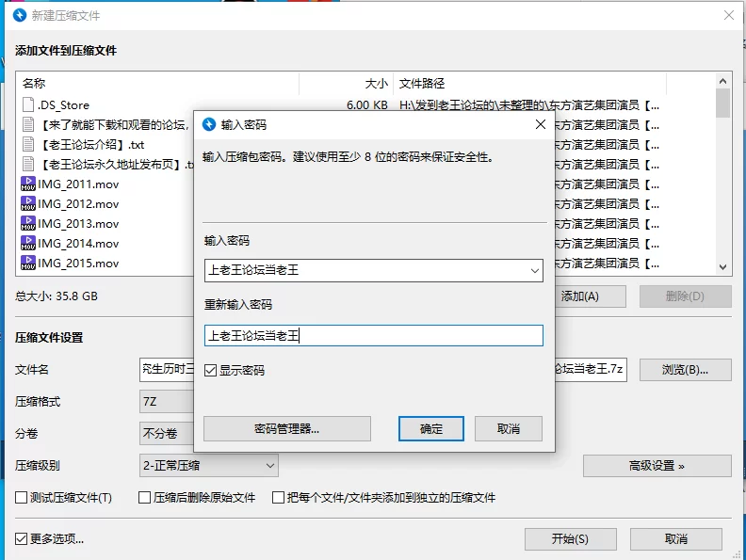Click the MOV icon of IMG_2011.mov
The width and height of the screenshot is (746, 560).
click(28, 184)
